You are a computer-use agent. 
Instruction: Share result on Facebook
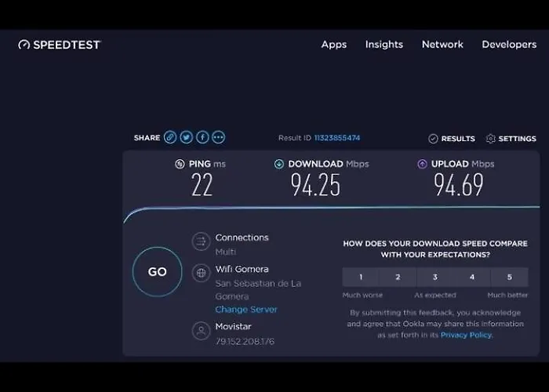pyautogui.click(x=202, y=137)
